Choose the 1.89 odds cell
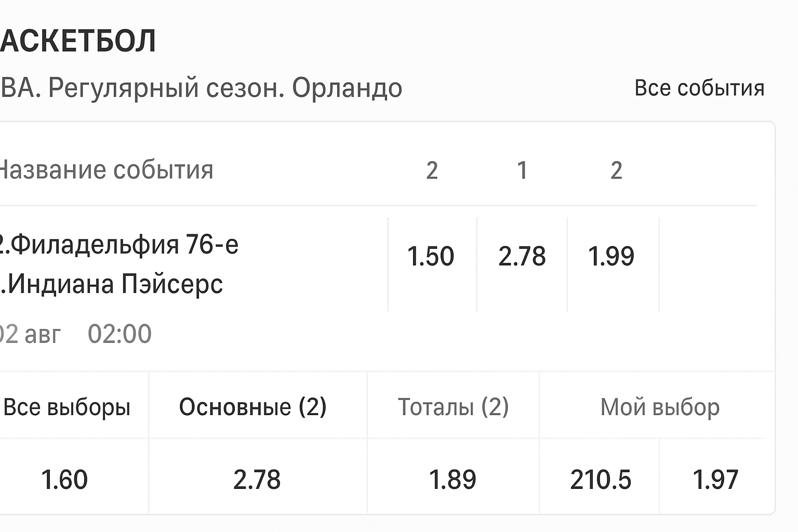The image size is (798, 532). (x=453, y=480)
